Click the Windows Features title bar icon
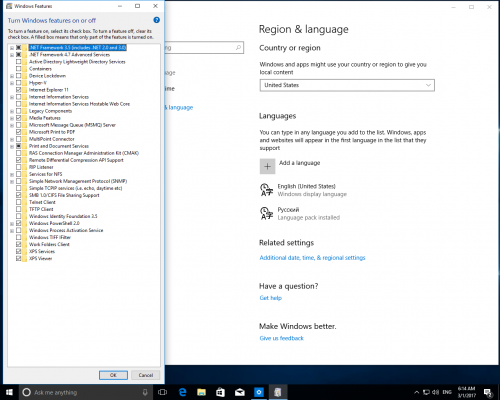The height and width of the screenshot is (400, 500). click(x=9, y=6)
